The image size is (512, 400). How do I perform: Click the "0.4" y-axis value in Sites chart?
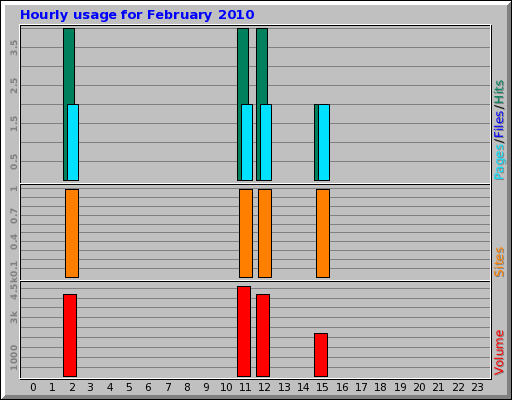(14, 242)
